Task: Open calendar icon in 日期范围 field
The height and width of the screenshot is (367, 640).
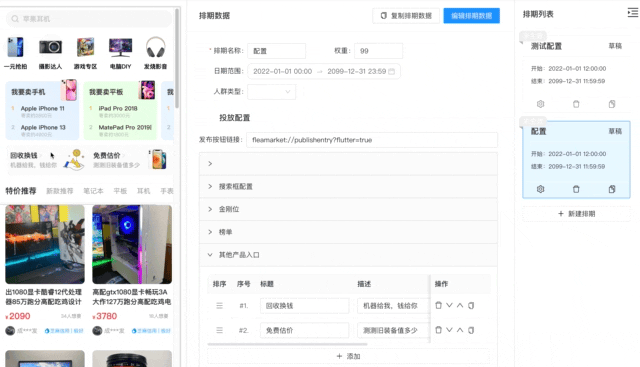Action: click(x=391, y=71)
